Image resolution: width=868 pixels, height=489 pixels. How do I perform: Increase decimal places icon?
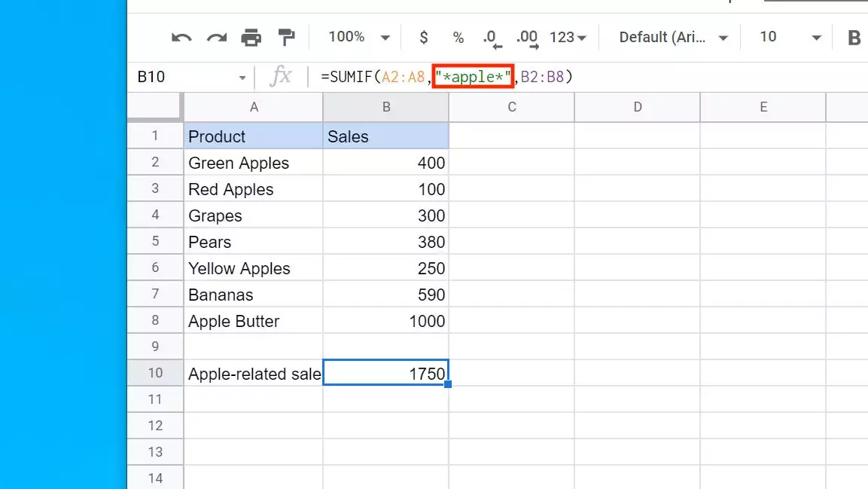528,38
